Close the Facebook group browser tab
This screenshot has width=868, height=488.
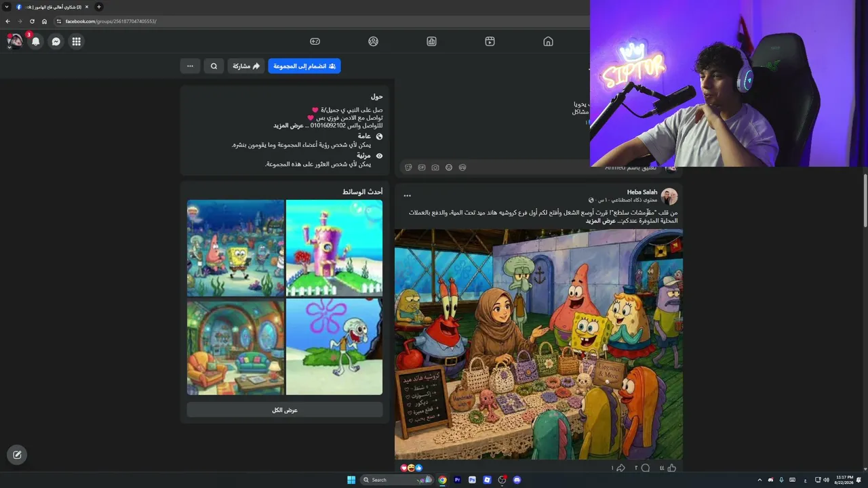coord(87,7)
